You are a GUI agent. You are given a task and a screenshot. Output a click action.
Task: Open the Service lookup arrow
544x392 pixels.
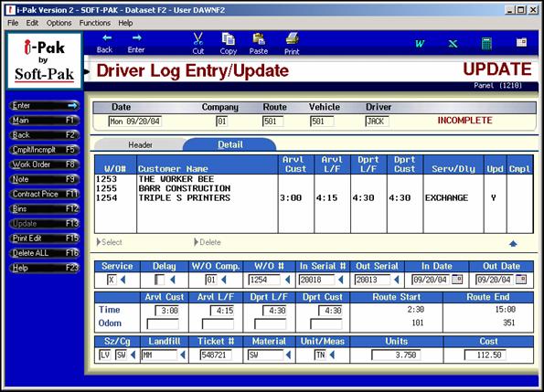123,280
